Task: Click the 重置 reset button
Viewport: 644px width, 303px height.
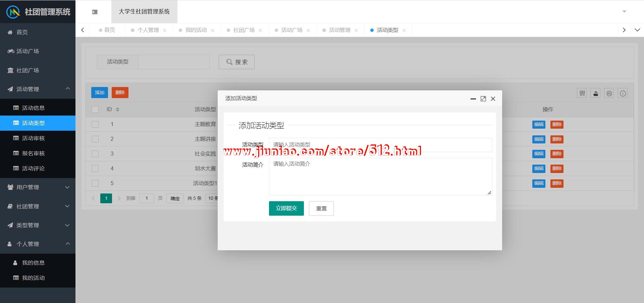Action: click(x=321, y=208)
